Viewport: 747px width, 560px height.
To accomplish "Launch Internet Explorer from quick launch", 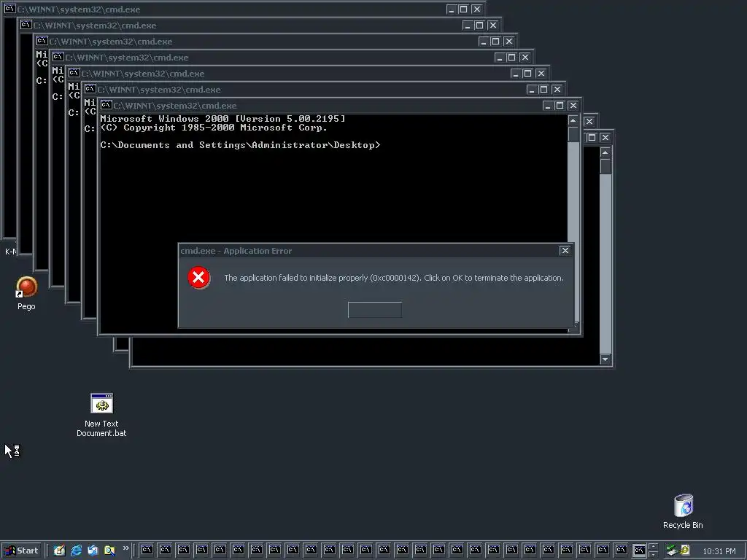I will click(76, 551).
